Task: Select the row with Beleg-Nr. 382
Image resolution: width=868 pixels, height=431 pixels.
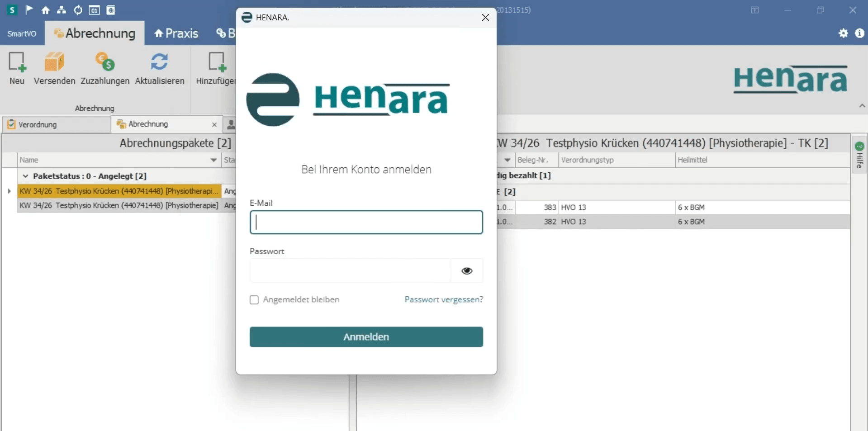Action: click(673, 222)
